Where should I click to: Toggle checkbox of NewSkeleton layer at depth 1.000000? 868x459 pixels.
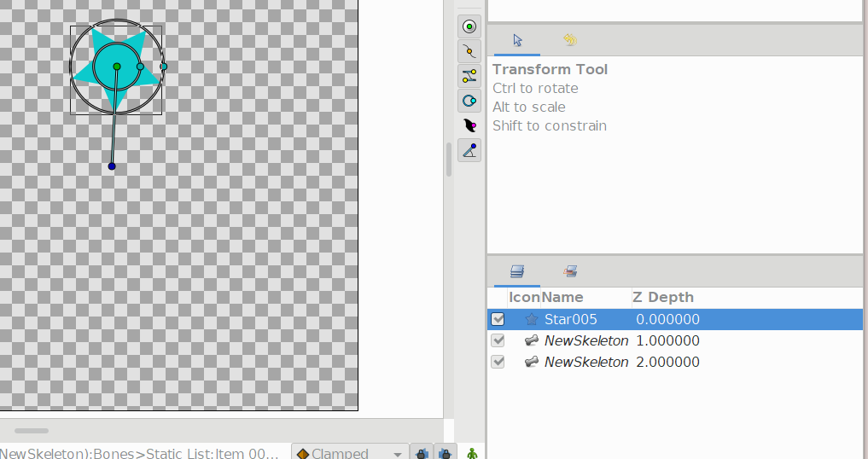point(498,340)
